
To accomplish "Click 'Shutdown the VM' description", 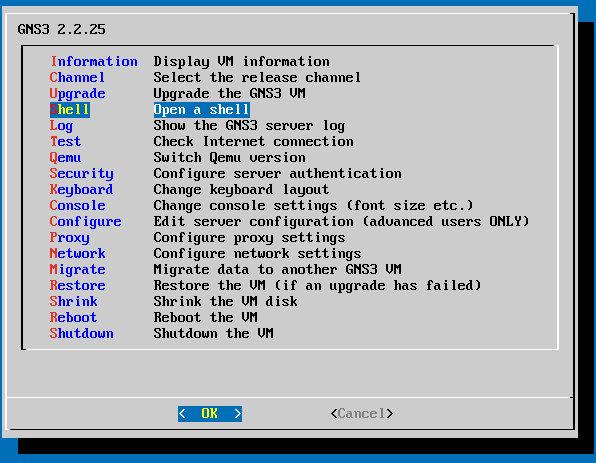I will coord(214,333).
